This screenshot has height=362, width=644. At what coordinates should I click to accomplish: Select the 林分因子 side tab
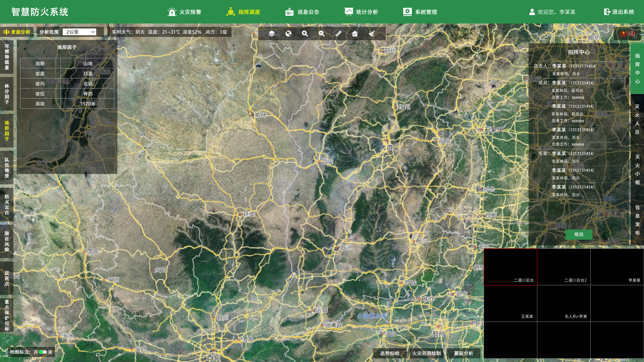(7, 94)
